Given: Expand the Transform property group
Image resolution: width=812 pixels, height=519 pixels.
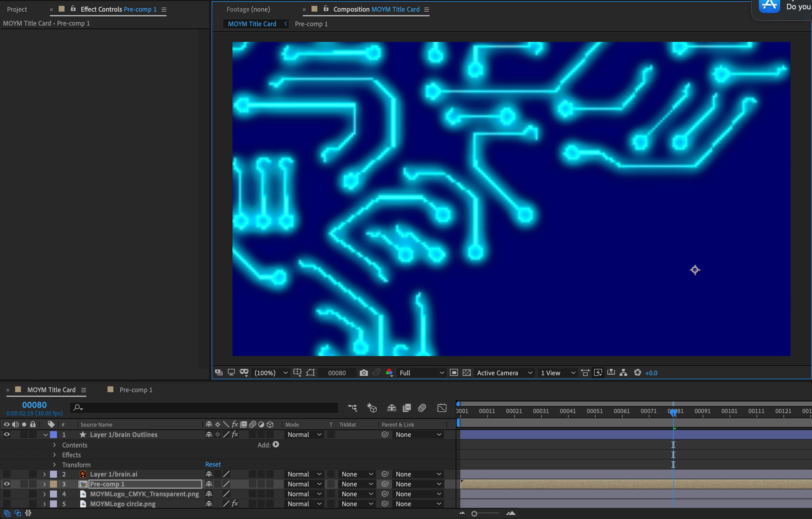Looking at the screenshot, I should [54, 465].
